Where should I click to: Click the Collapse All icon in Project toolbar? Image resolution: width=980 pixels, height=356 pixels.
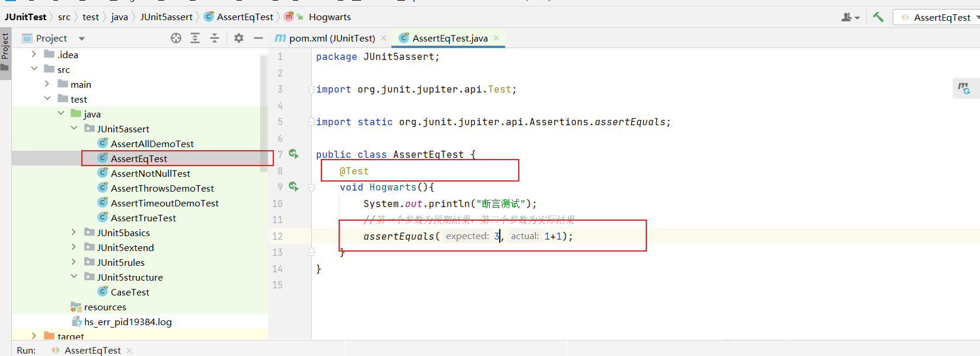click(215, 38)
